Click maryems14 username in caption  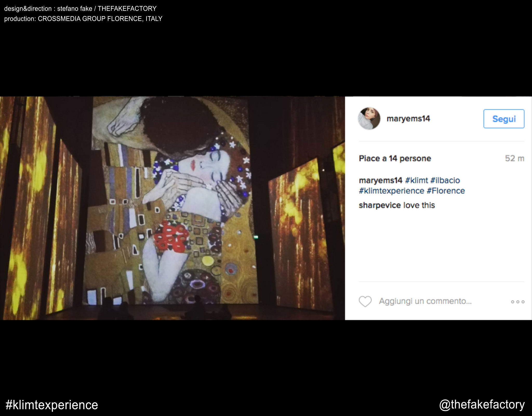click(380, 180)
